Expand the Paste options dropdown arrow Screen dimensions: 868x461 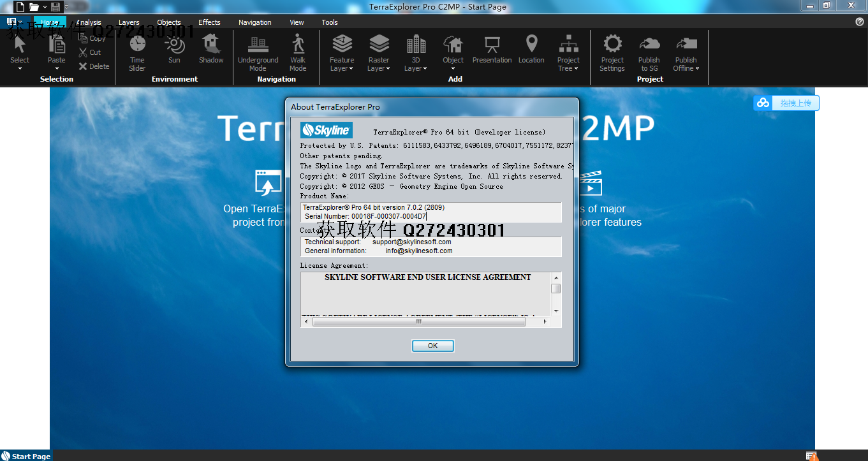(57, 68)
